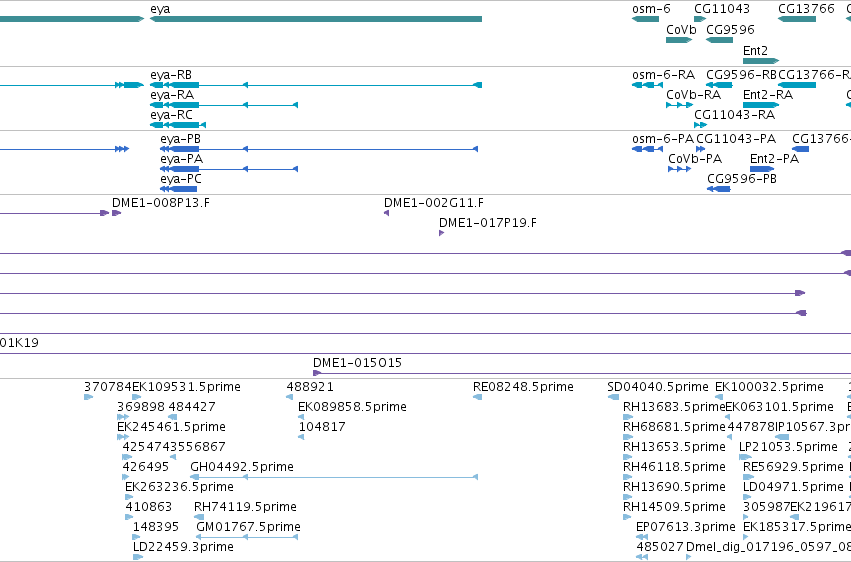Click the DME1-017P19.F label

487,223
